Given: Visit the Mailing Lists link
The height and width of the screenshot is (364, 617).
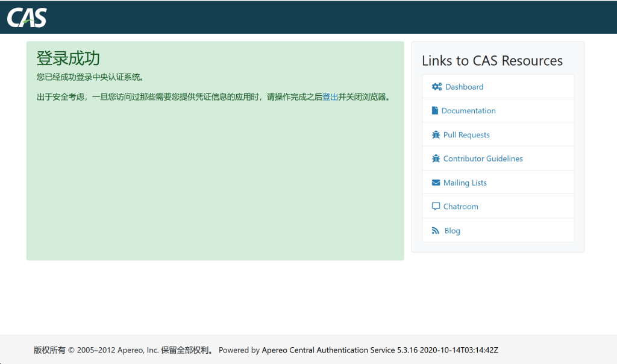Looking at the screenshot, I should (x=465, y=183).
